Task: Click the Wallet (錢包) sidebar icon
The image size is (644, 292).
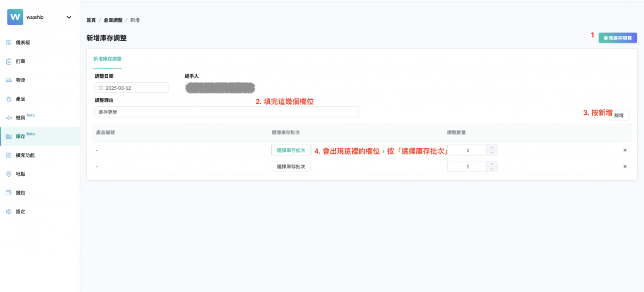Action: (x=9, y=193)
